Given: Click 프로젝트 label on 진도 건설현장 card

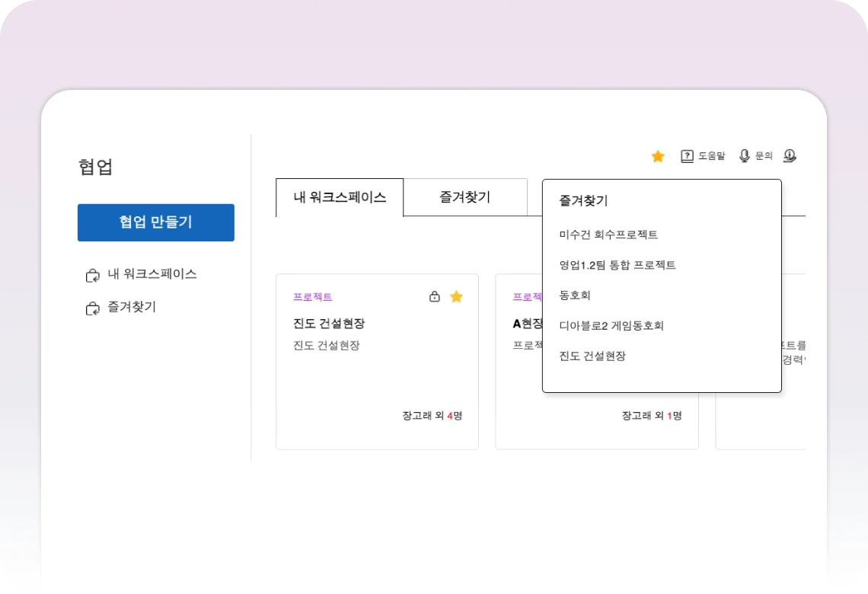Looking at the screenshot, I should [312, 297].
